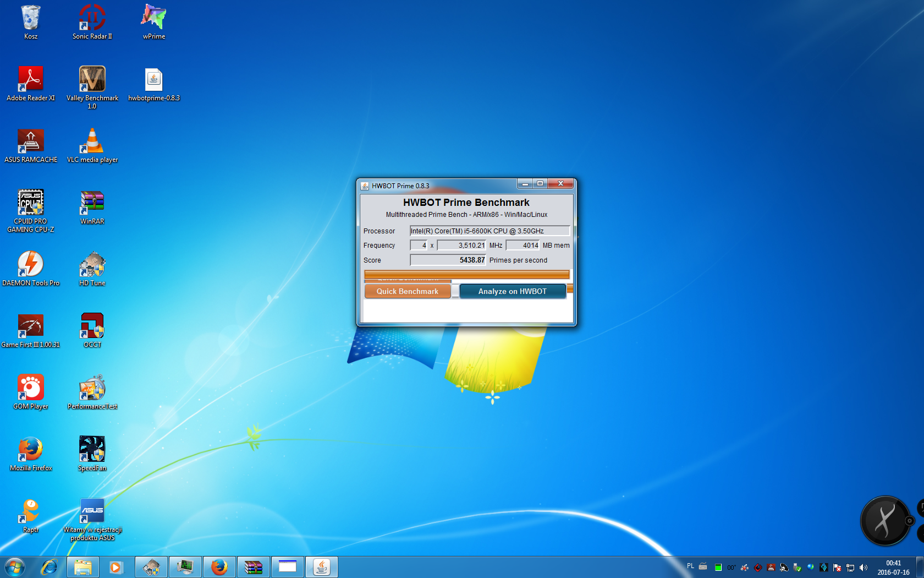Launch GOM Player shortcut
Screen dimensions: 924x578
pyautogui.click(x=31, y=392)
